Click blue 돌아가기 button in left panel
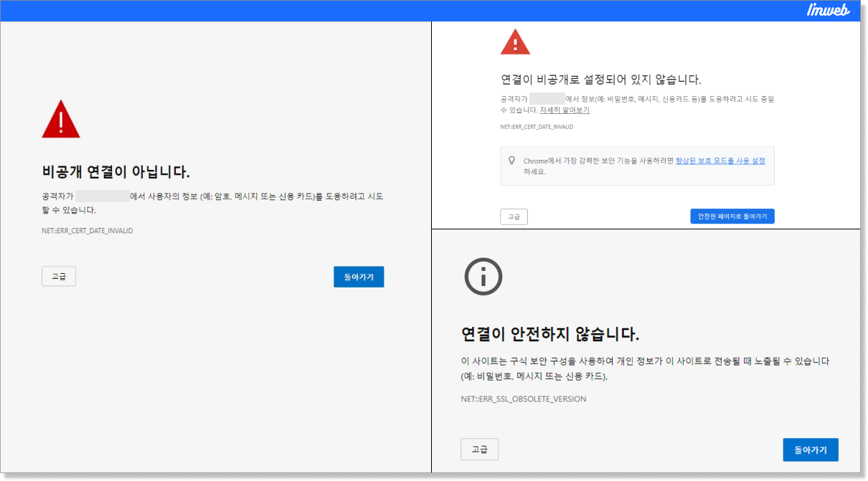The image size is (868, 481). click(359, 277)
